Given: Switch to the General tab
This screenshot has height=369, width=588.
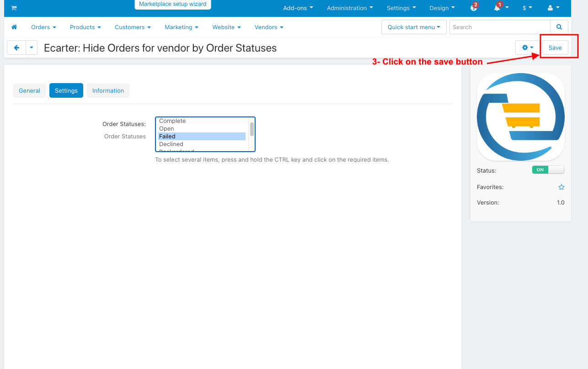Looking at the screenshot, I should coord(29,90).
